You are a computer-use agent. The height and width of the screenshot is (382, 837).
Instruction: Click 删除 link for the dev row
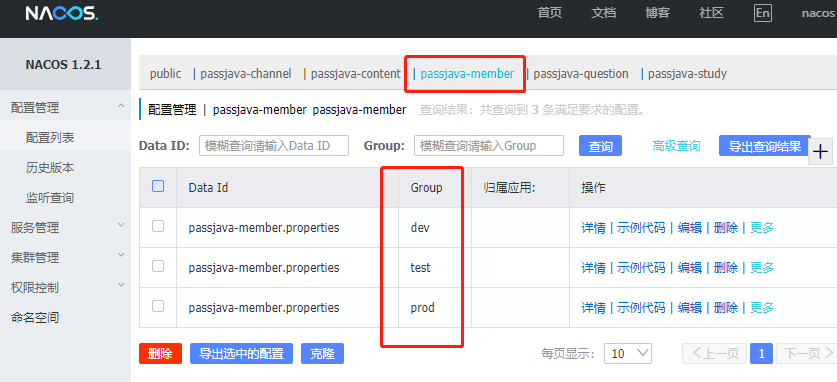[725, 228]
